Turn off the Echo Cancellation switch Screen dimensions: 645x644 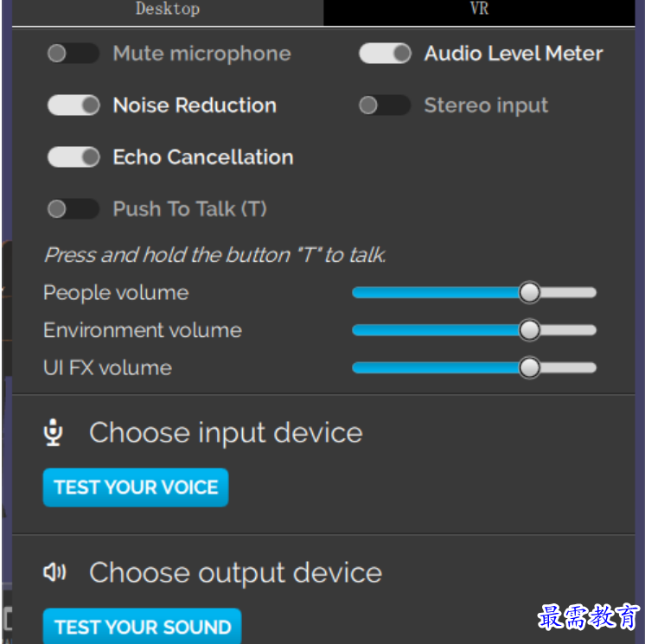pyautogui.click(x=73, y=157)
